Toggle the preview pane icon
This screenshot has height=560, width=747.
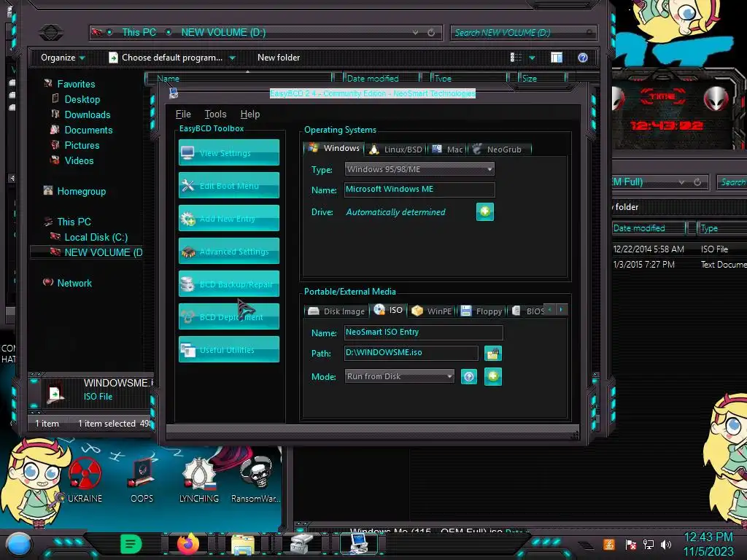[557, 58]
